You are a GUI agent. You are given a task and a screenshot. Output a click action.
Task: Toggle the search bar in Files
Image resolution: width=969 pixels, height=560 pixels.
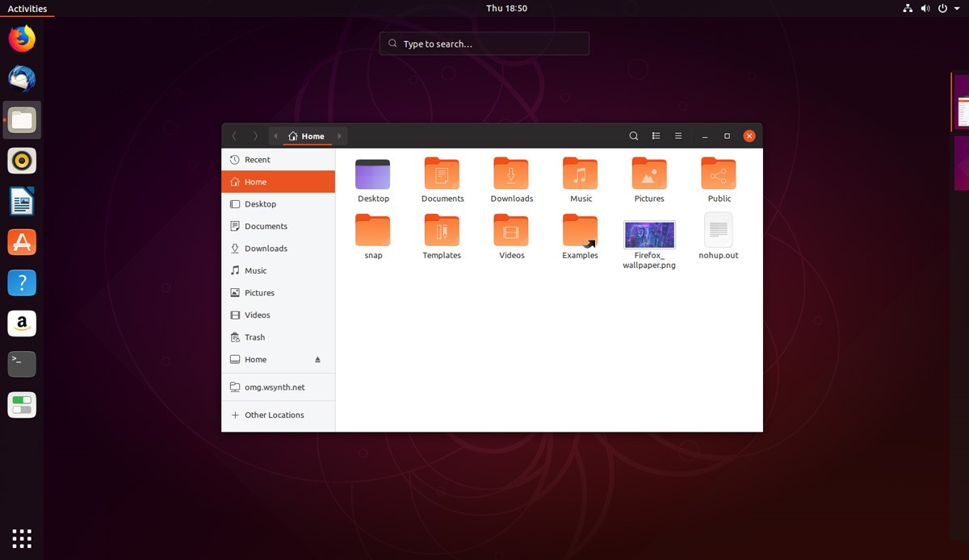[x=634, y=136]
